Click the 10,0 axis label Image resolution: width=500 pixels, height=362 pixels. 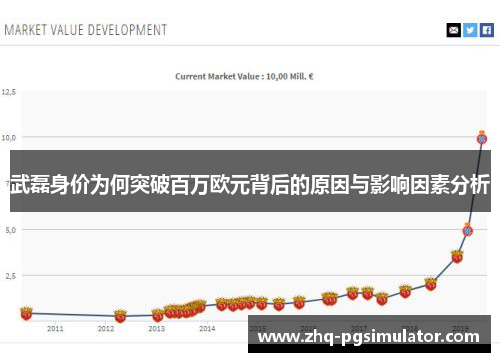(x=9, y=137)
